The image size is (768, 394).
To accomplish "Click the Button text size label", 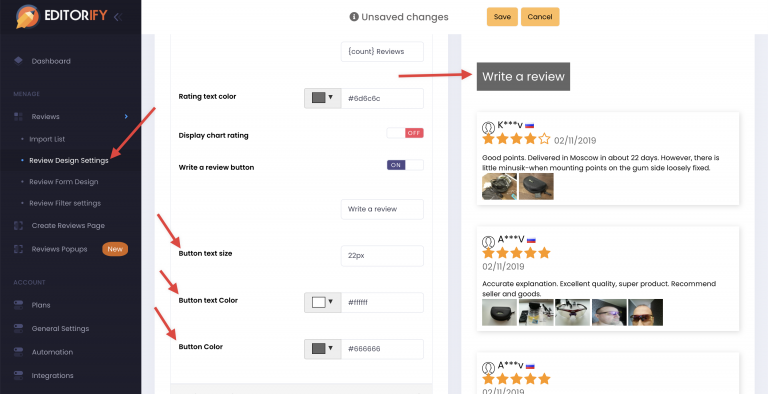I will pos(205,253).
